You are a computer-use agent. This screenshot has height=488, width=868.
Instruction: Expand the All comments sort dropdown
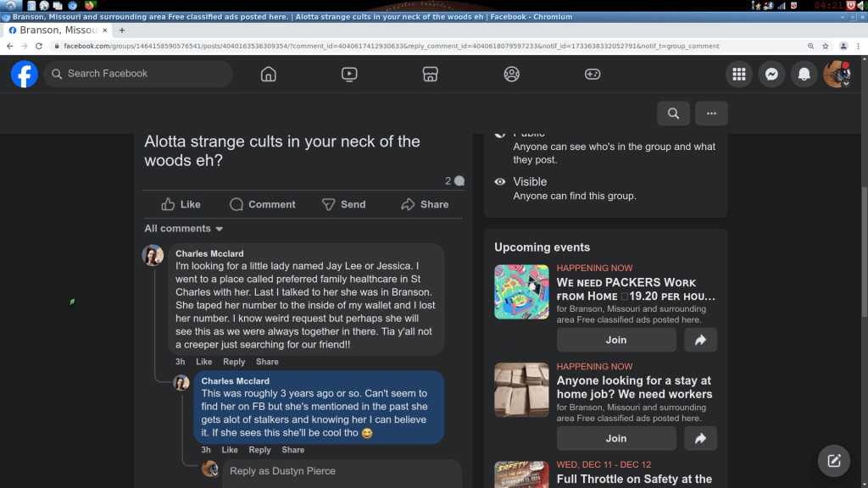tap(184, 229)
